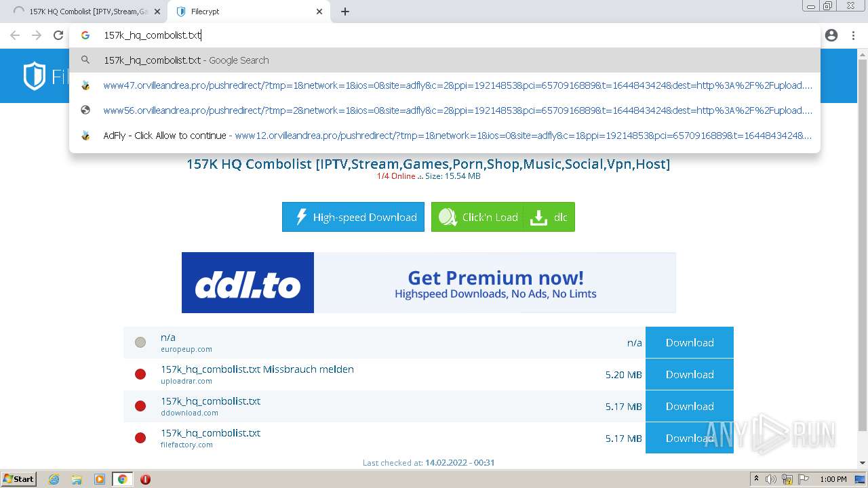Click the filefactory.com host label
The width and height of the screenshot is (868, 488).
click(186, 445)
